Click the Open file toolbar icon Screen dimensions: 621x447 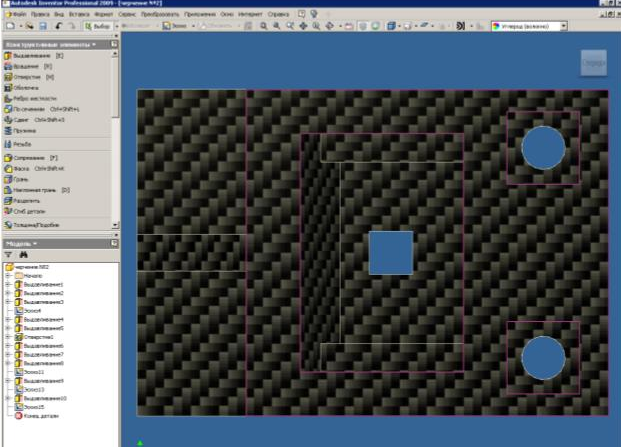point(29,26)
